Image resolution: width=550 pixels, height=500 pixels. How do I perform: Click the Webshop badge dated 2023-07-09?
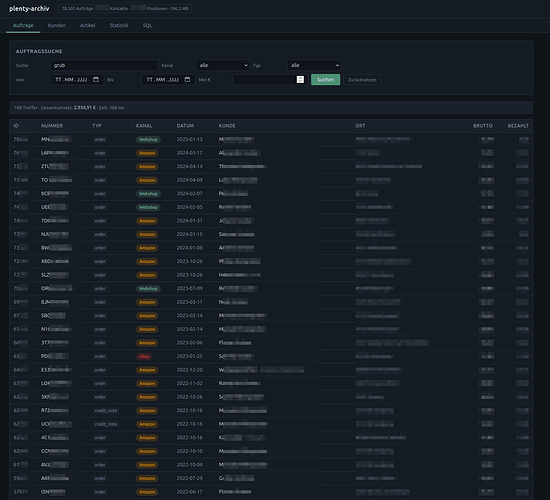(x=148, y=288)
